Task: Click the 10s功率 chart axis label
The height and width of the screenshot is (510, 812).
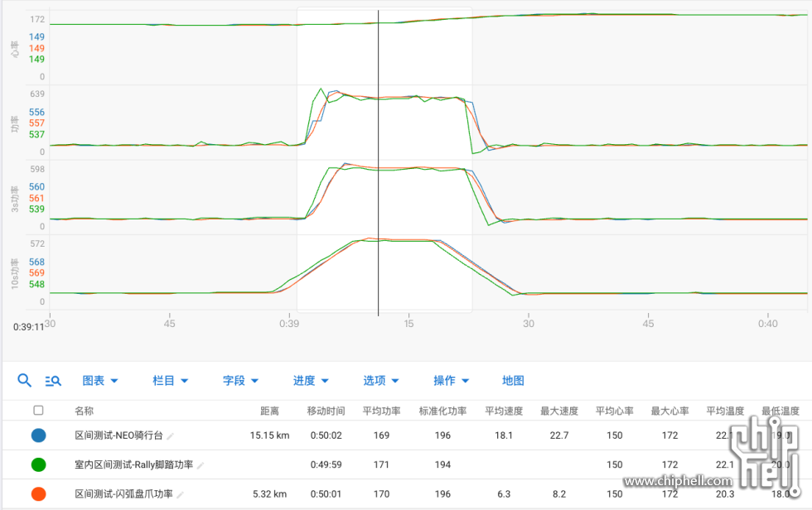Action: (x=15, y=273)
